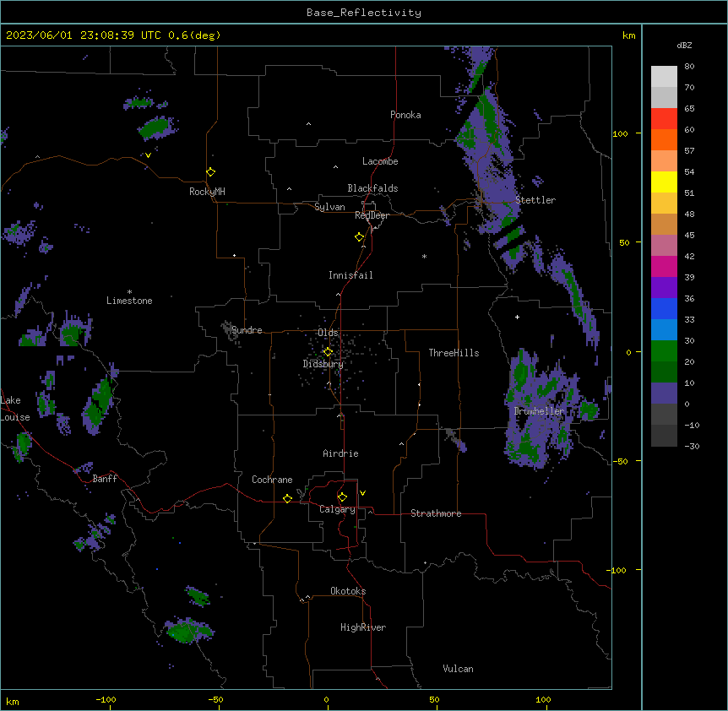The image size is (728, 711).
Task: Click the white asterisk marker east of Innisfail
Action: [x=424, y=256]
